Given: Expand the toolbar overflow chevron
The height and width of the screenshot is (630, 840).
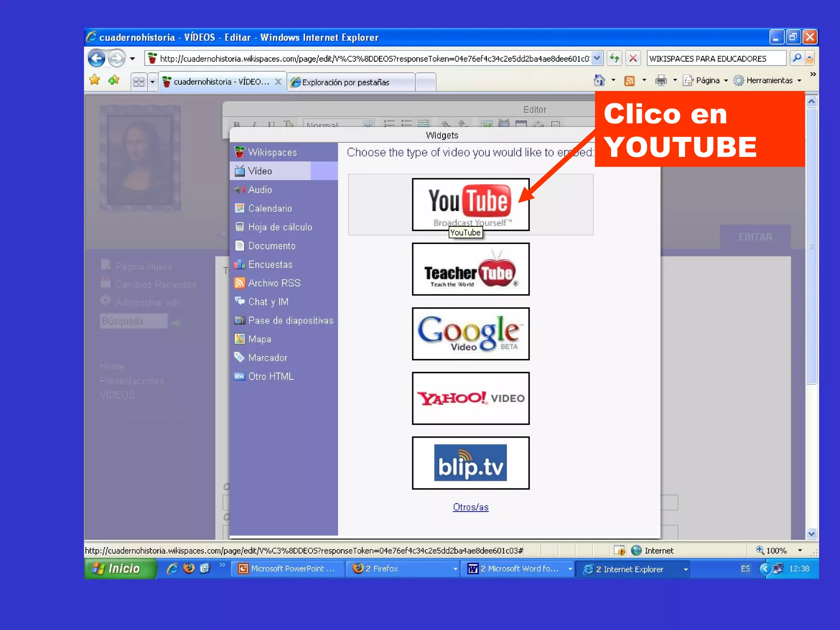Looking at the screenshot, I should 813,74.
